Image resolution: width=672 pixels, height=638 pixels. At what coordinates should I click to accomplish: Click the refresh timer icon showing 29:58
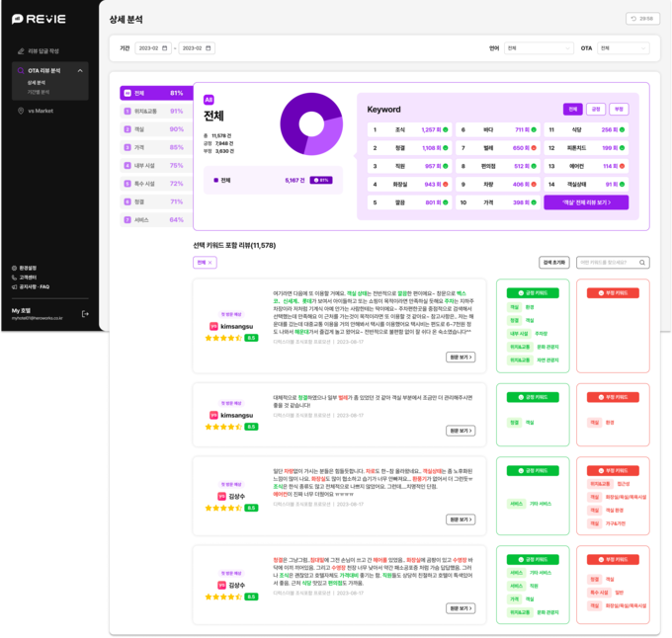click(633, 19)
